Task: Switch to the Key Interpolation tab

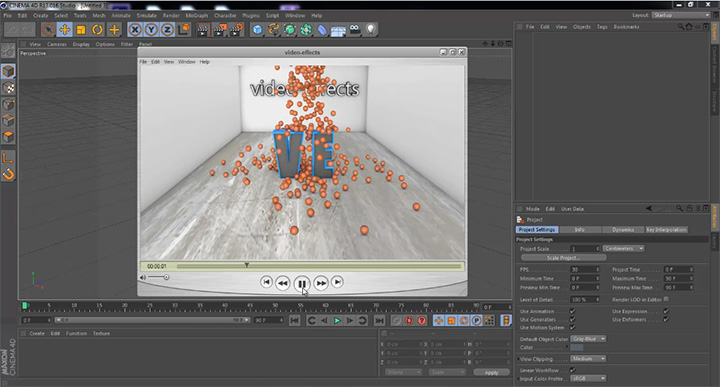Action: [x=666, y=230]
